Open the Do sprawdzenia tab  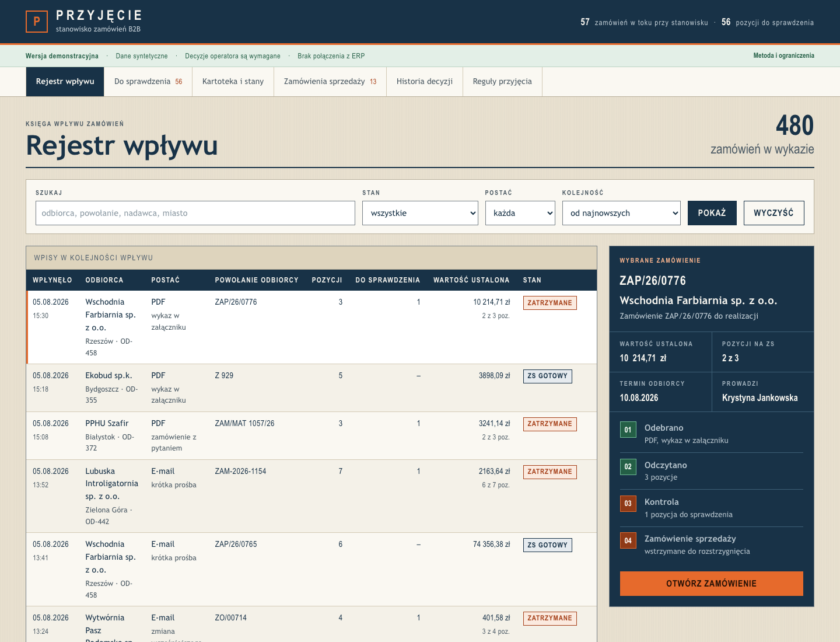click(x=148, y=81)
